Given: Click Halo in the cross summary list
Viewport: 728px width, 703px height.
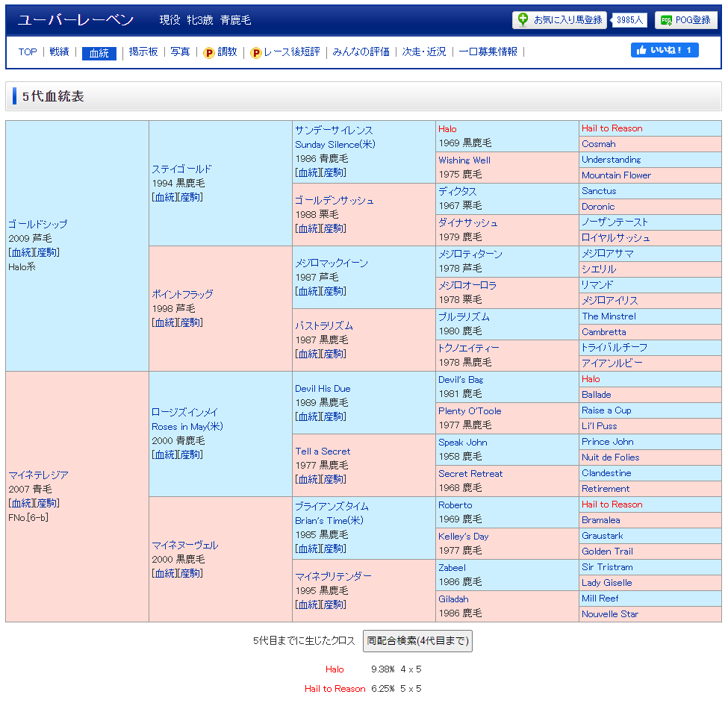Looking at the screenshot, I should coord(335,669).
